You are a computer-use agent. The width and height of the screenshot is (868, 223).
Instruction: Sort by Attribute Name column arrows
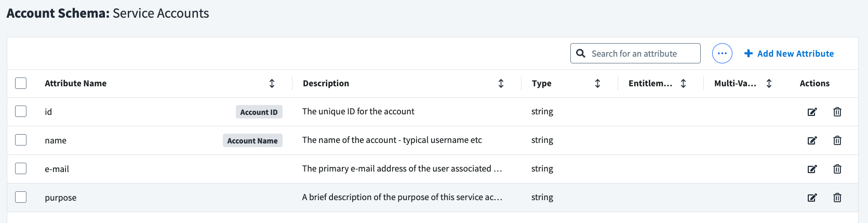[x=272, y=83]
